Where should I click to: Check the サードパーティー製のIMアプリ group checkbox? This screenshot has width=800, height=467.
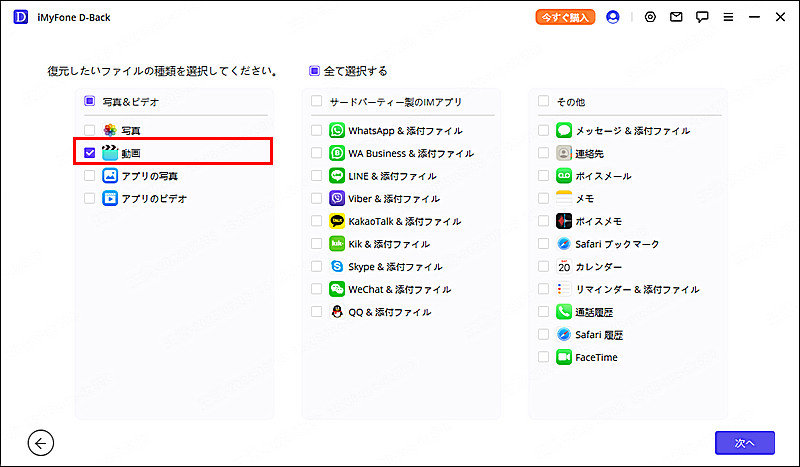tap(316, 101)
